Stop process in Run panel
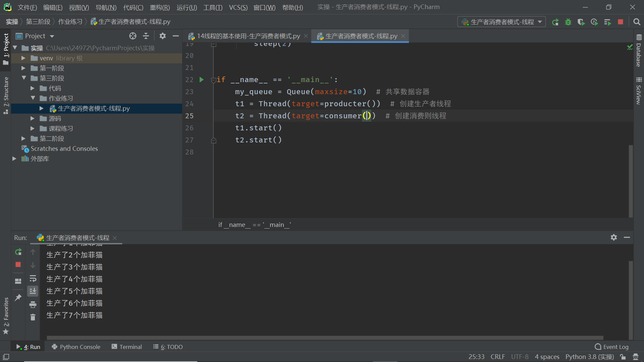 coord(18,265)
